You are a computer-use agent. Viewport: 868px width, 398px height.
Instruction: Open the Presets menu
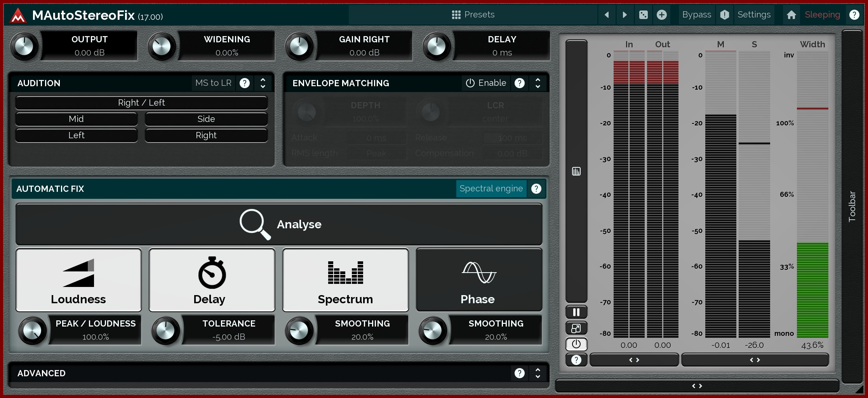473,15
